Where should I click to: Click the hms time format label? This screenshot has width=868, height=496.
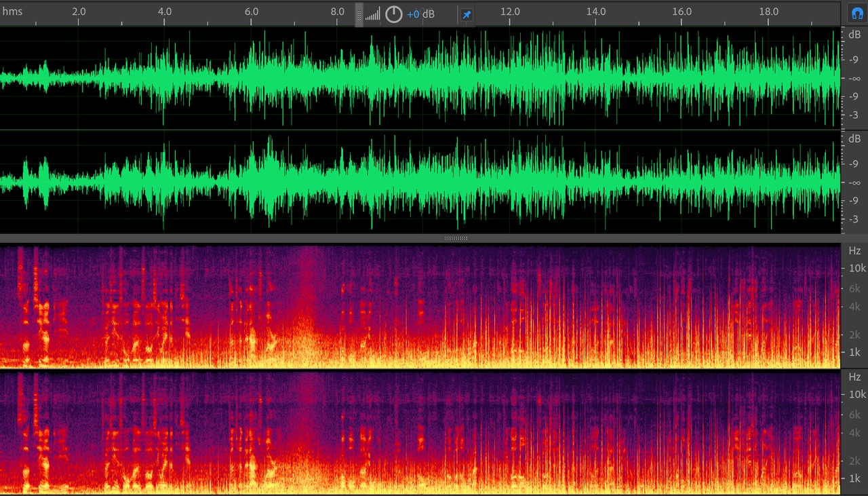tap(12, 12)
